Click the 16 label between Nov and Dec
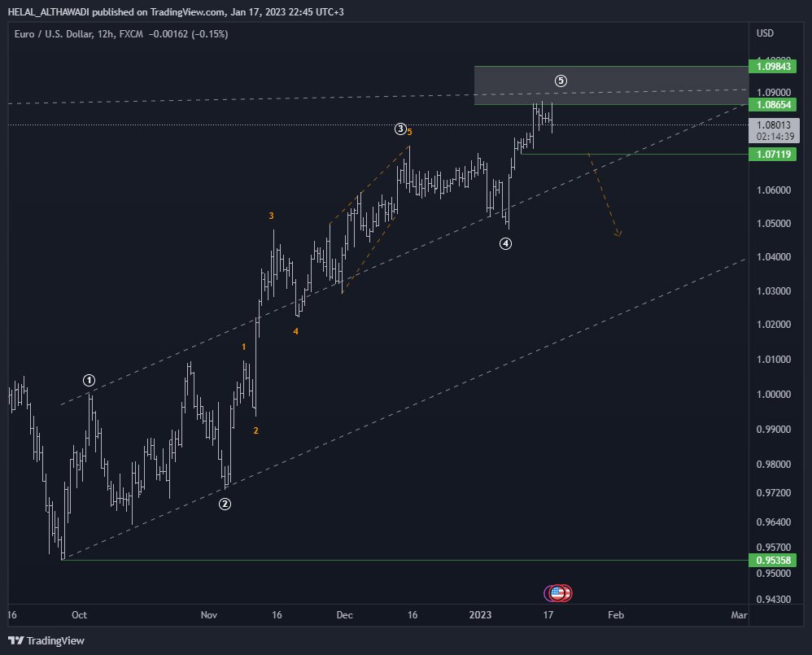Viewport: 812px width, 655px height. coord(277,615)
